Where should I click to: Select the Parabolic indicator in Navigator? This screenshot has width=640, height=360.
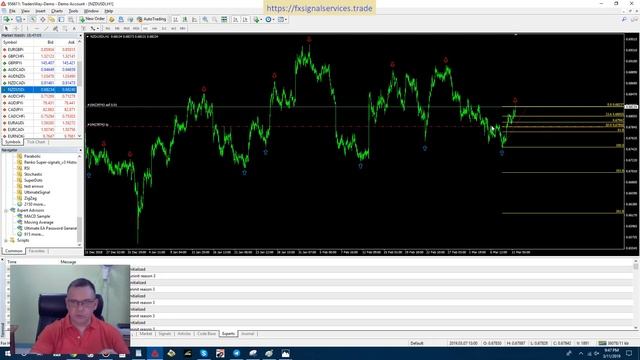point(32,156)
